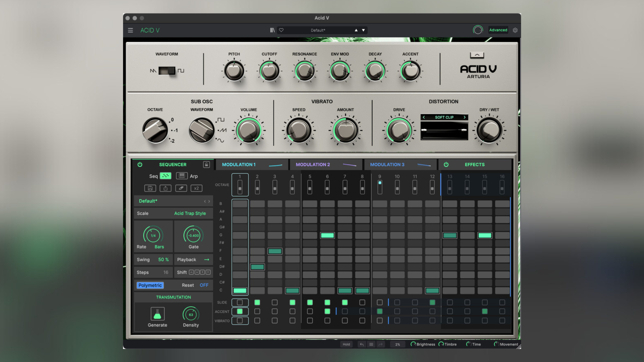Open the preset dropdown arrow
644x362 pixels.
point(363,30)
